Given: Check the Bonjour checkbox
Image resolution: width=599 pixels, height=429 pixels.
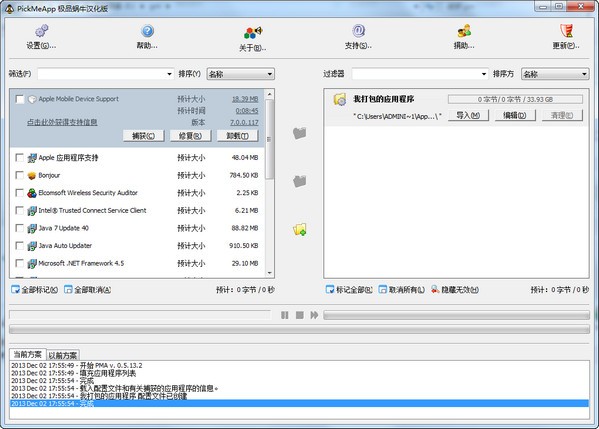Looking at the screenshot, I should (x=19, y=175).
